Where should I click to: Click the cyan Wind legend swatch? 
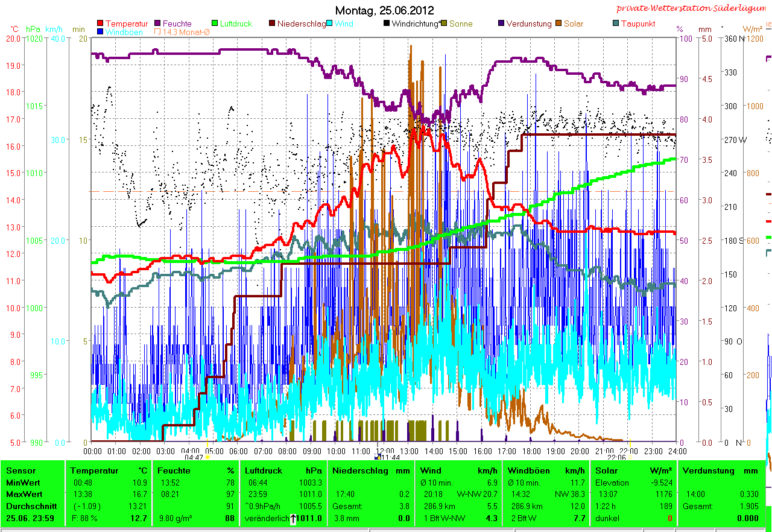(330, 24)
